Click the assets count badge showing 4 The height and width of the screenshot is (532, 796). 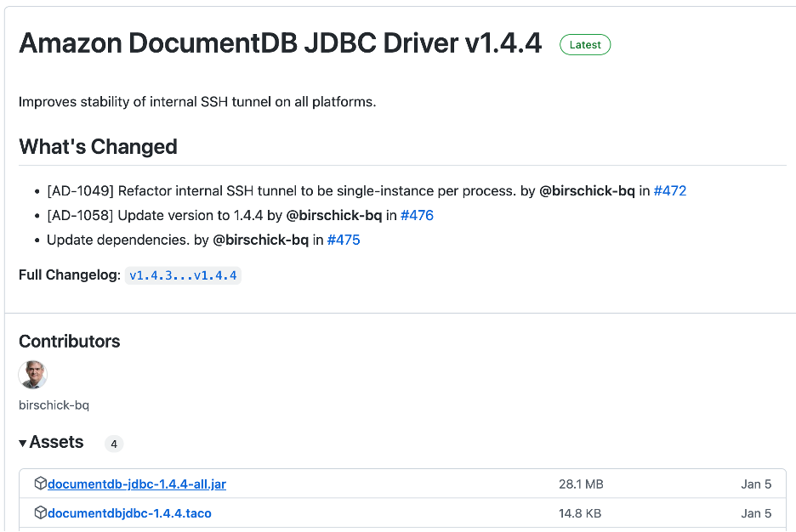pyautogui.click(x=115, y=443)
